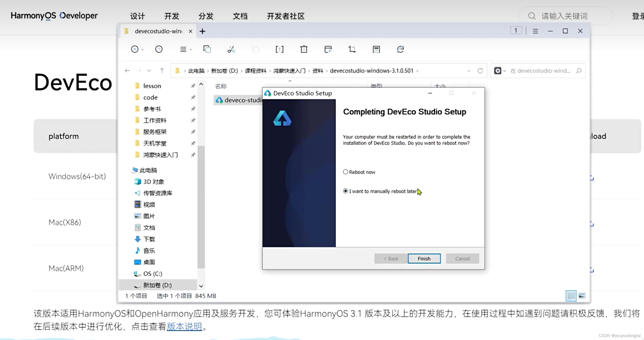Screen dimensions: 644x340
Task: Click the new folder icon in toolbar
Action: (x=328, y=49)
